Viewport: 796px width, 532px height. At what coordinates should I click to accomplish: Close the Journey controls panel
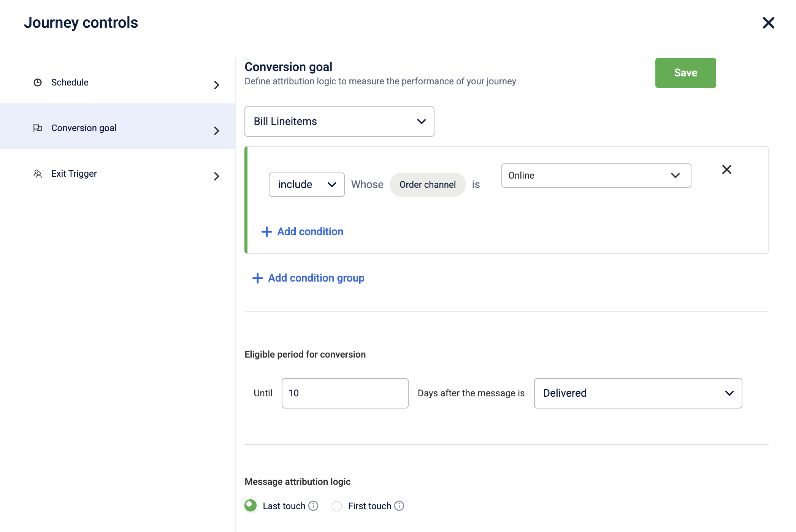point(768,23)
